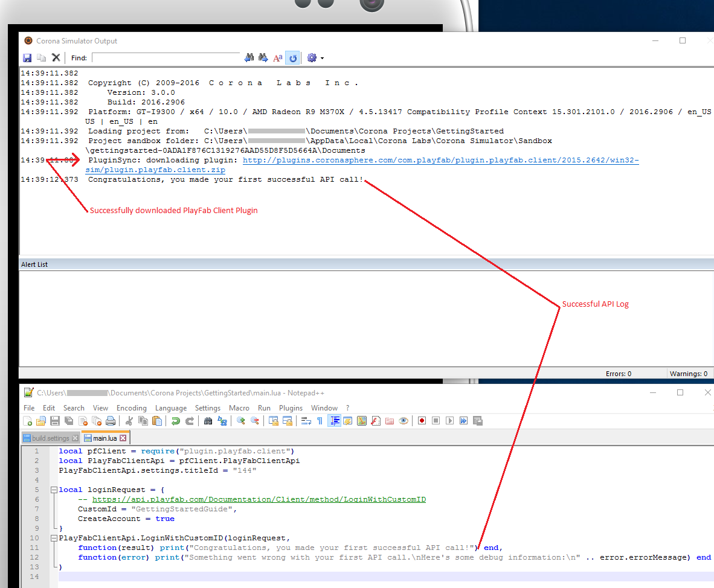Click Notepad++ Copy toolbar icon
Image resolution: width=714 pixels, height=588 pixels.
coord(143,421)
